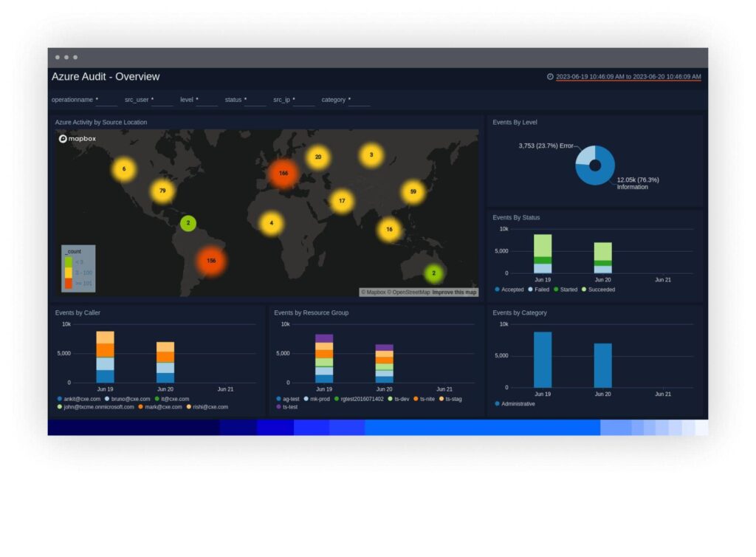Screen dimensions: 756x557
Task: Click the Information slice of the pie chart
Action: pyautogui.click(x=598, y=179)
